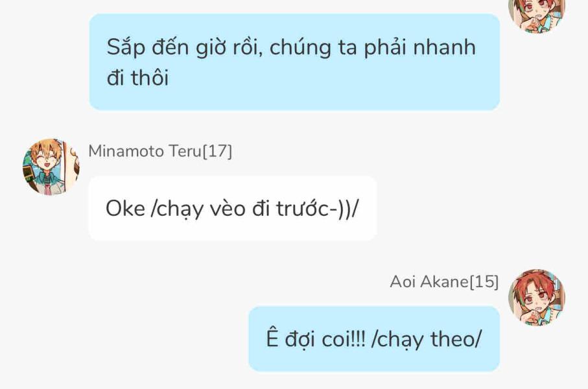Click the word 'nhanh' in the first message

coord(444,47)
